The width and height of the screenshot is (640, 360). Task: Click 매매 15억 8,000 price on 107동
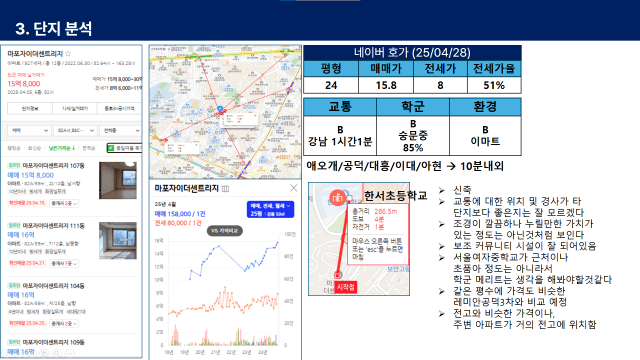click(x=31, y=175)
